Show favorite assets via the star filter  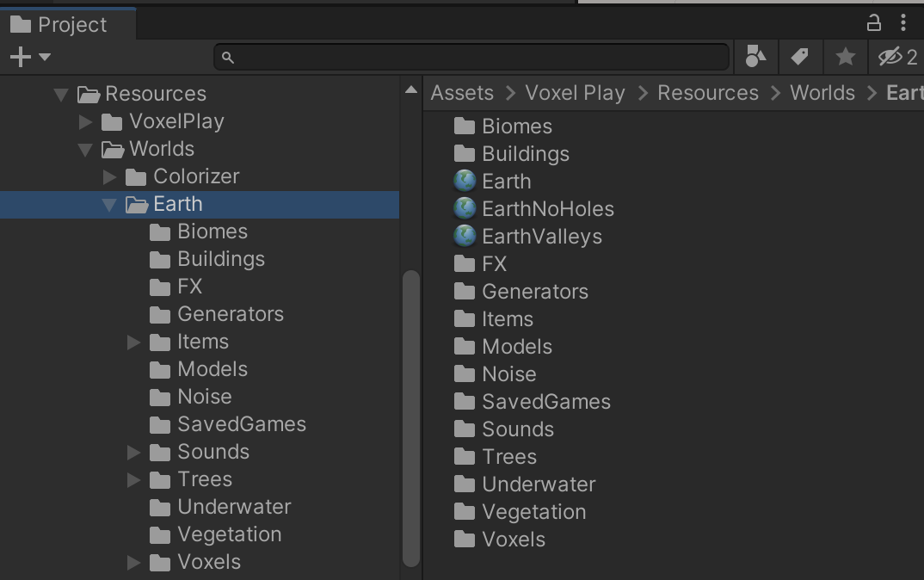click(845, 56)
